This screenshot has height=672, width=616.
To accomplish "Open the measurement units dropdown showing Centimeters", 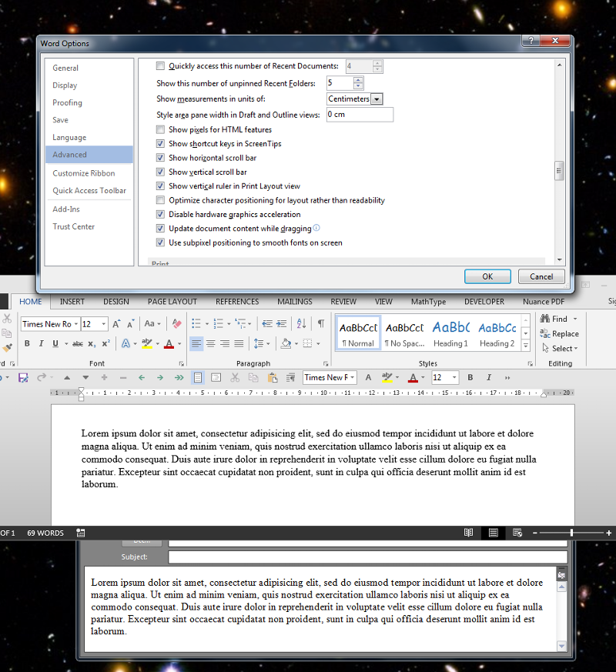I will (377, 99).
